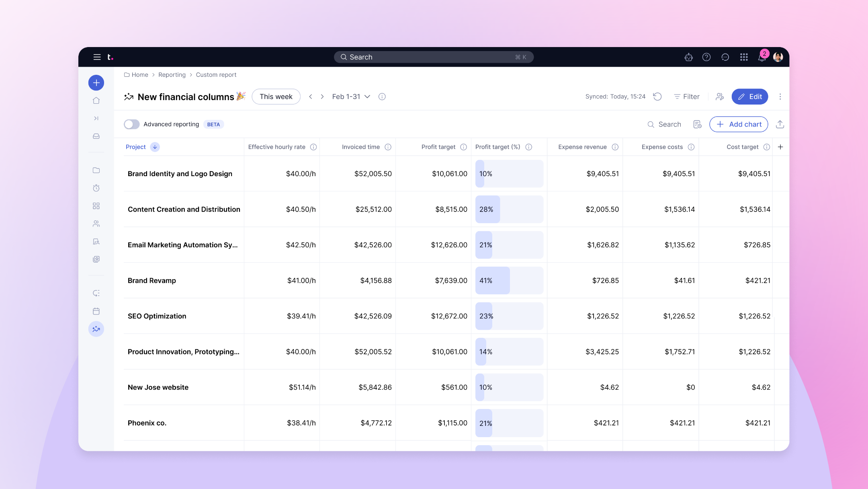Select the $3,425.25 expense revenue cell

pos(602,352)
